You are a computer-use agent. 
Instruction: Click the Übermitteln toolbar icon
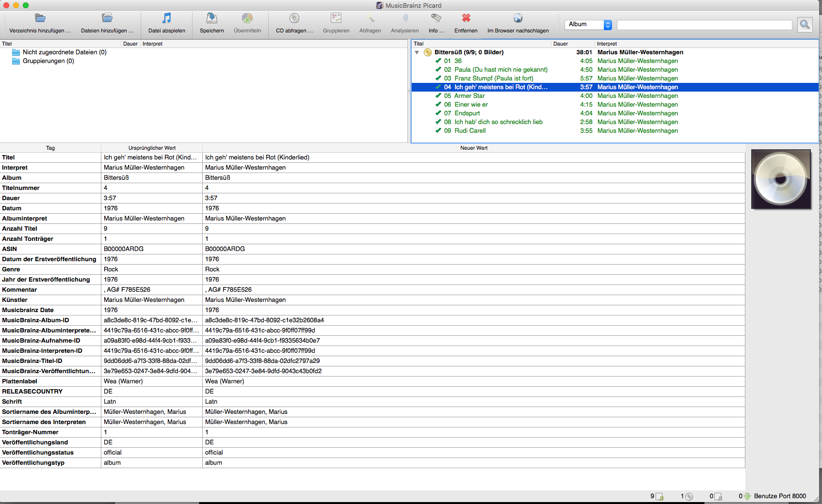click(x=247, y=18)
